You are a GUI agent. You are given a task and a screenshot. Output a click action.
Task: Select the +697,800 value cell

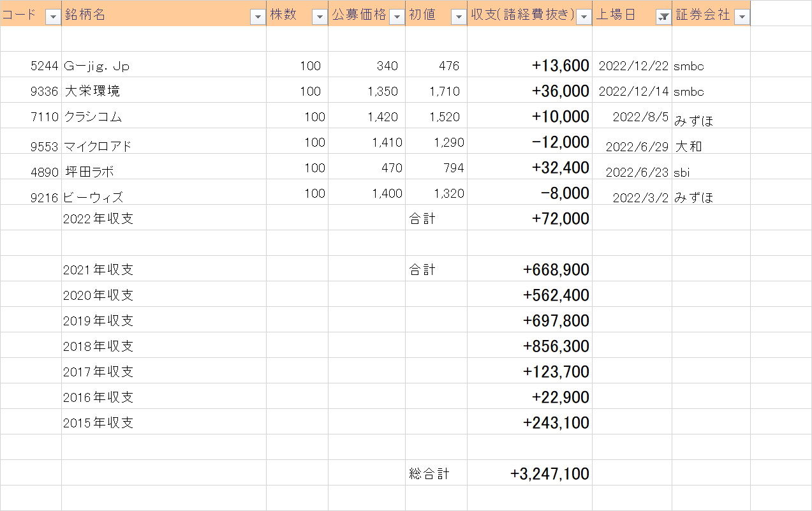[529, 320]
